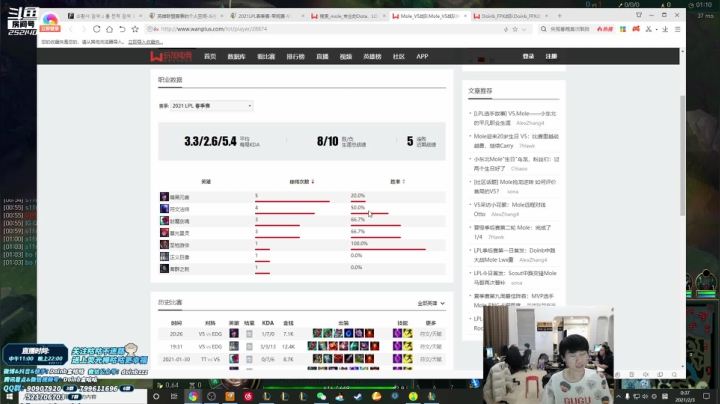Viewport: 720px width, 404px height.
Task: Open dropdown arrow next to scissors tool
Action: pyautogui.click(x=657, y=29)
